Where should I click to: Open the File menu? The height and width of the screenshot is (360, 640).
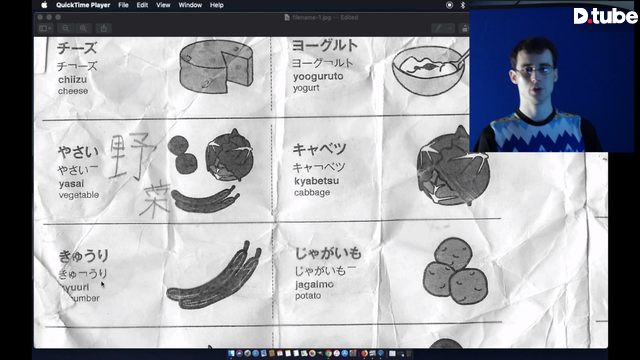click(x=123, y=5)
